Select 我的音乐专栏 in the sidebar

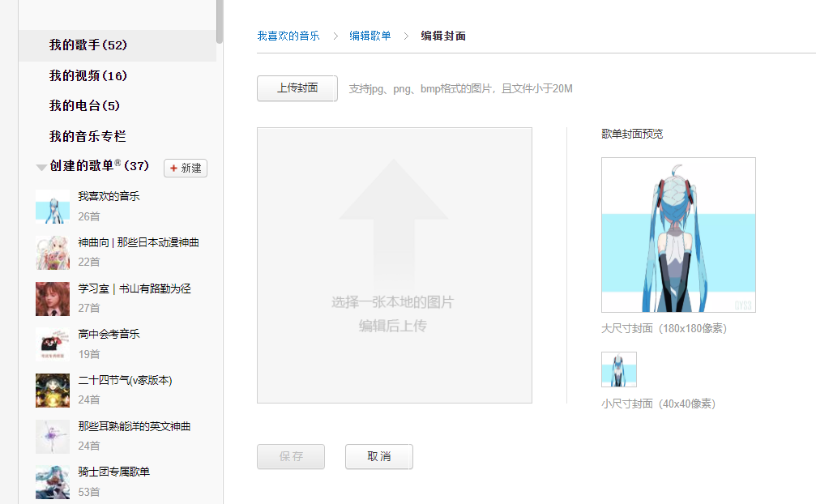point(88,136)
